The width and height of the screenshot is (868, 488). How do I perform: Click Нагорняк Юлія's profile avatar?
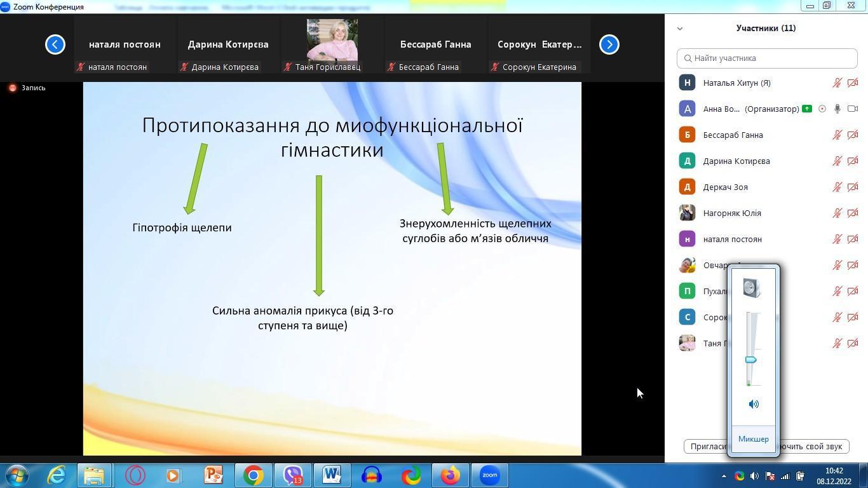(x=687, y=213)
